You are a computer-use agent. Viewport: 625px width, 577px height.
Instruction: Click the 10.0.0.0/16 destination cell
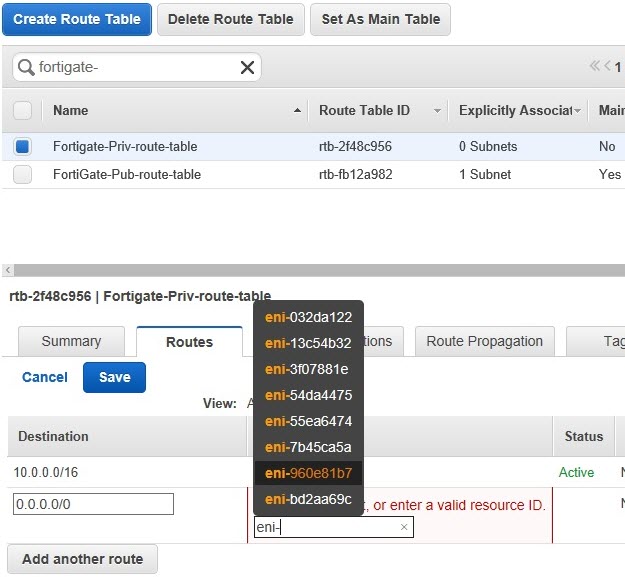pyautogui.click(x=46, y=472)
